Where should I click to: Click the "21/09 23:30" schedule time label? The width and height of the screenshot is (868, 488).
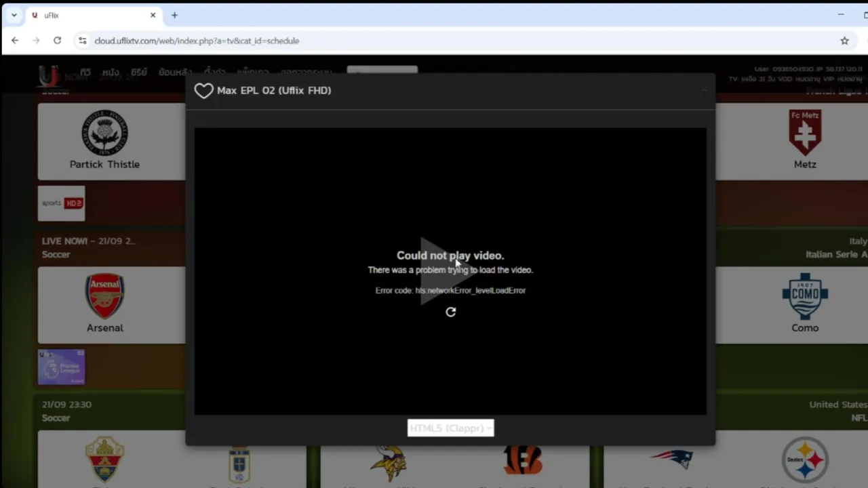(x=66, y=405)
